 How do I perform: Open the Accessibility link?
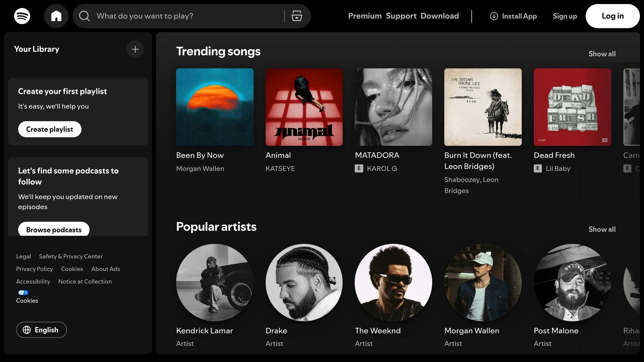tap(33, 282)
